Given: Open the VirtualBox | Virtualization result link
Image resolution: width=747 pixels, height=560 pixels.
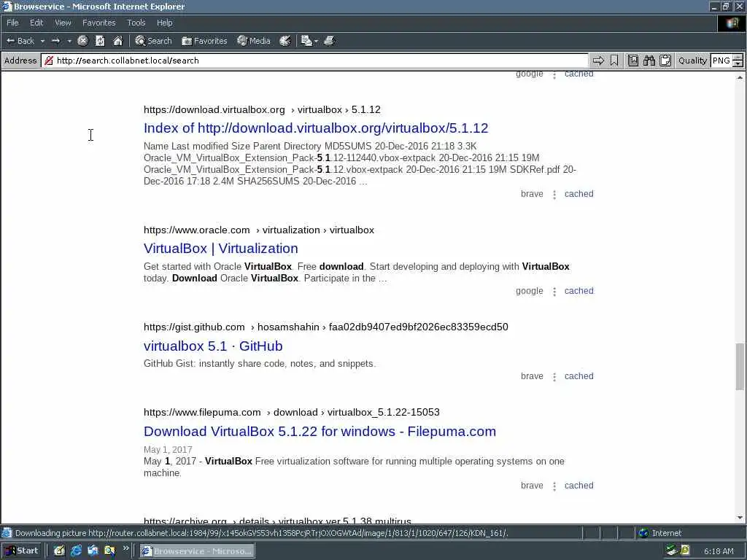Looking at the screenshot, I should 220,249.
